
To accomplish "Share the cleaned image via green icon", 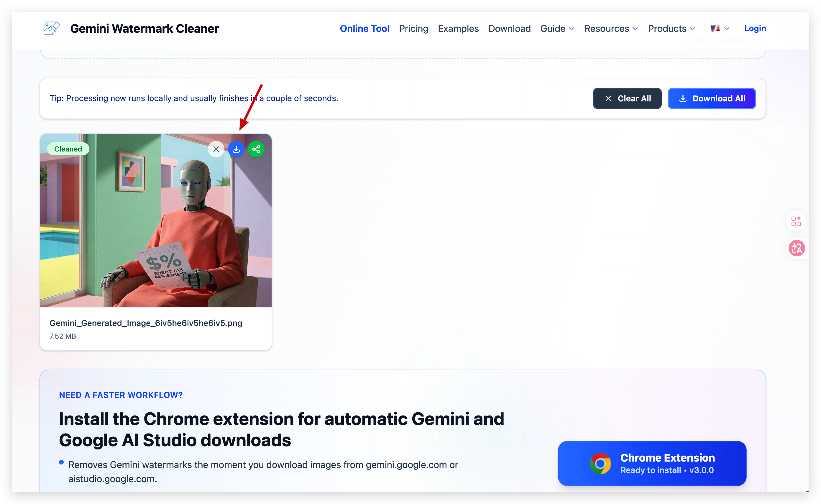I will (x=256, y=149).
